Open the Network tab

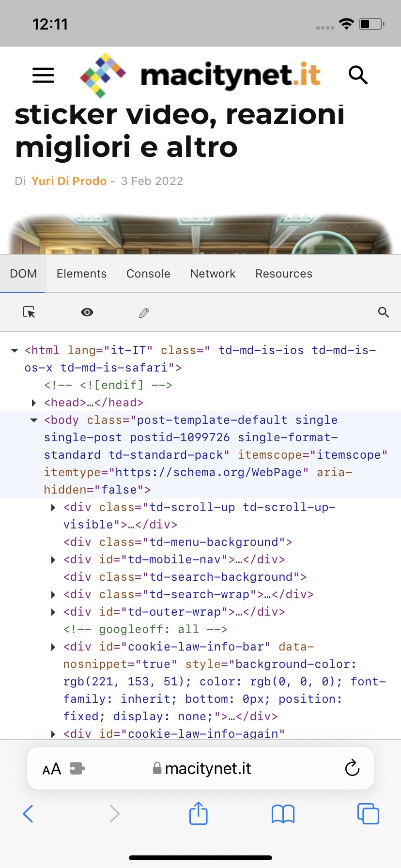[213, 274]
